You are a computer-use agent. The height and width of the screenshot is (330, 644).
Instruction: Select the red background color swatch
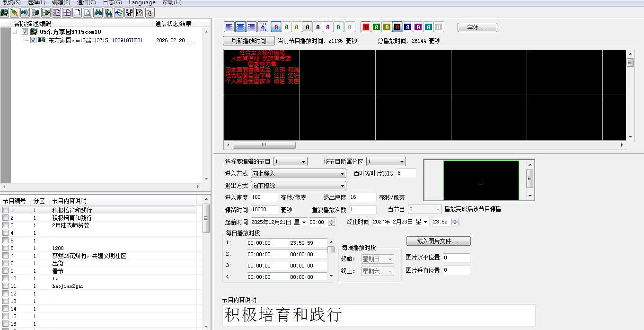[x=366, y=27]
